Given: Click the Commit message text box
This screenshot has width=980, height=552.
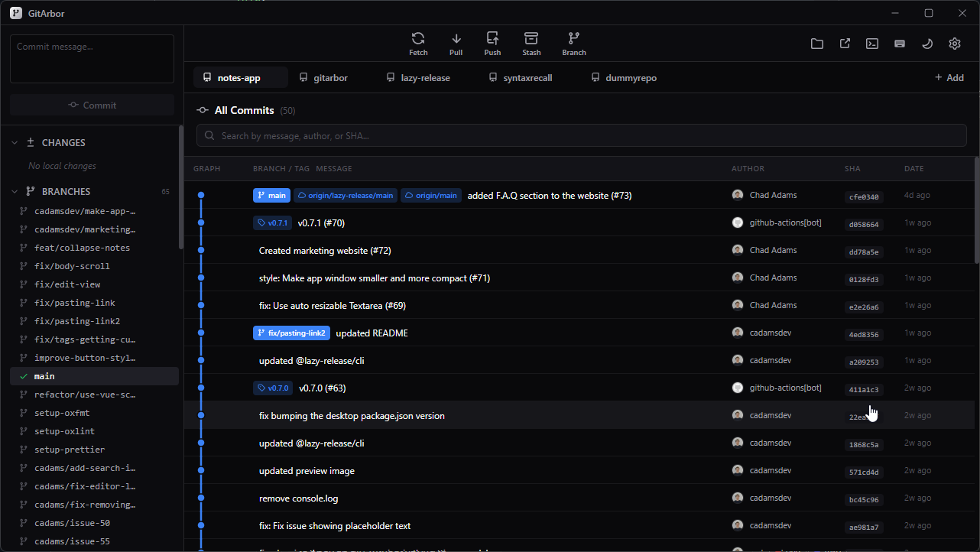Looking at the screenshot, I should (x=92, y=59).
